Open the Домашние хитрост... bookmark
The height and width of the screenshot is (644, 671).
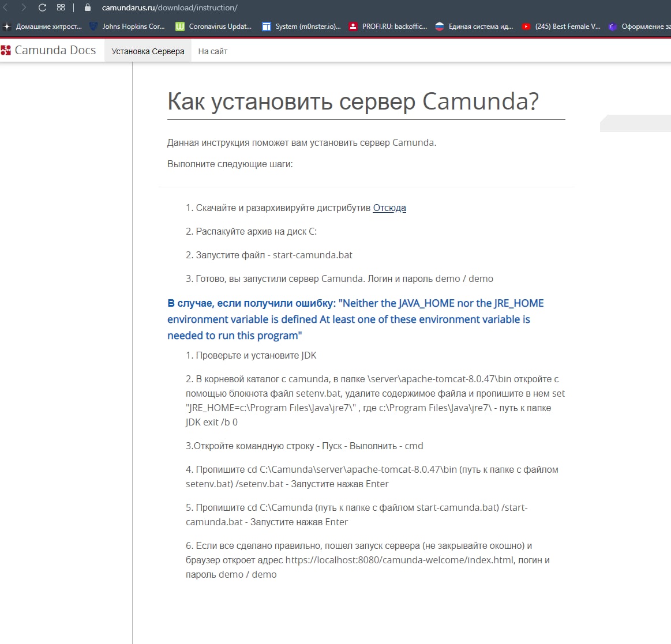pos(42,27)
